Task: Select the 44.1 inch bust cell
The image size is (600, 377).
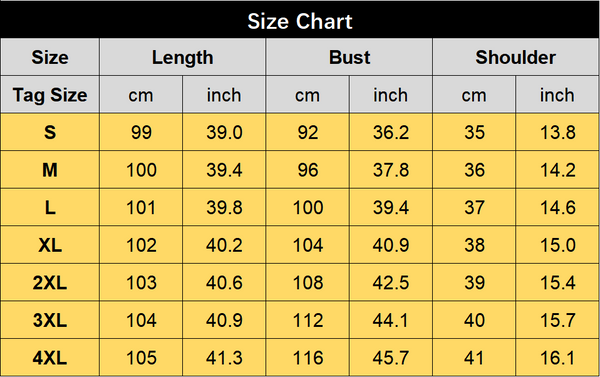Action: coord(391,320)
